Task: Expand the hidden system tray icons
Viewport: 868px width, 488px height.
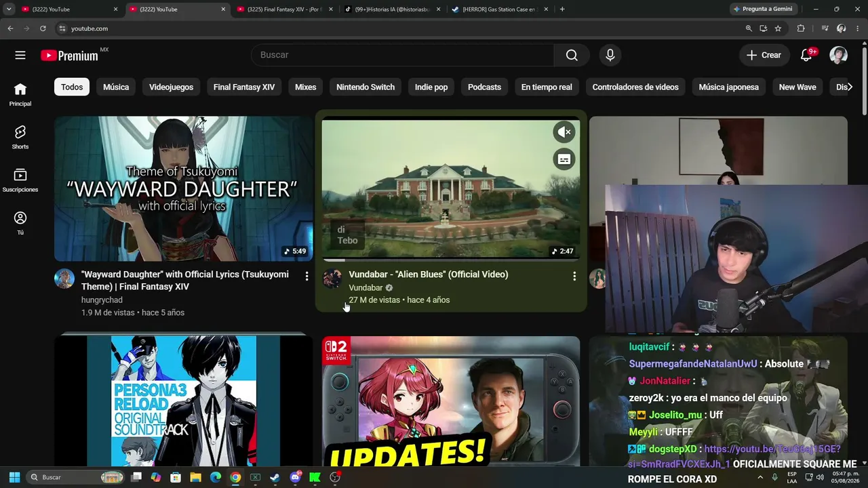Action: pos(760,477)
